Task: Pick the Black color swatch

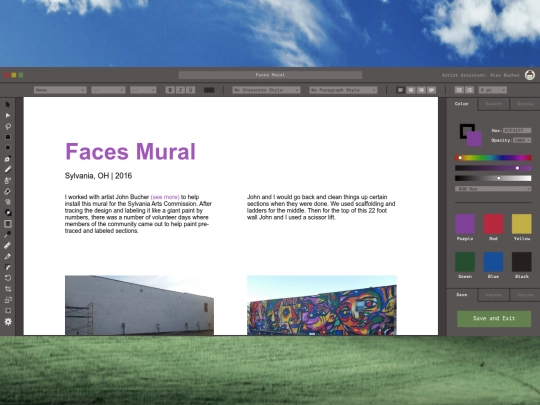Action: 521,262
